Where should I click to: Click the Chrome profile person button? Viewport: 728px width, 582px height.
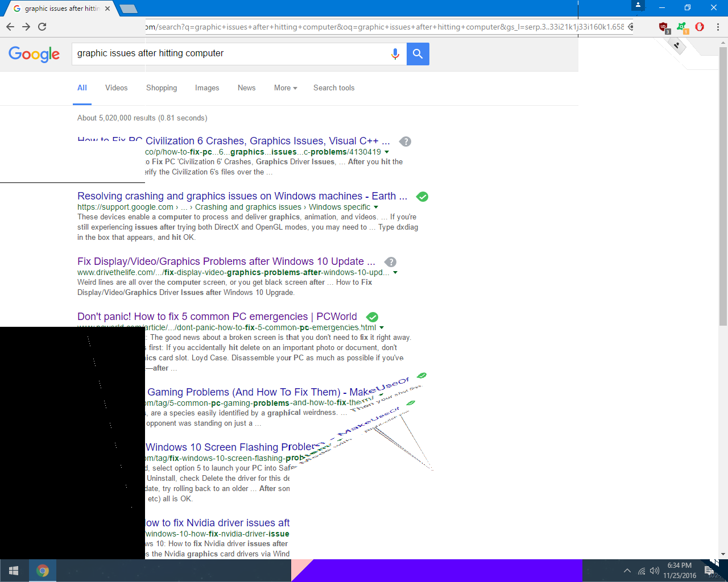(x=638, y=6)
